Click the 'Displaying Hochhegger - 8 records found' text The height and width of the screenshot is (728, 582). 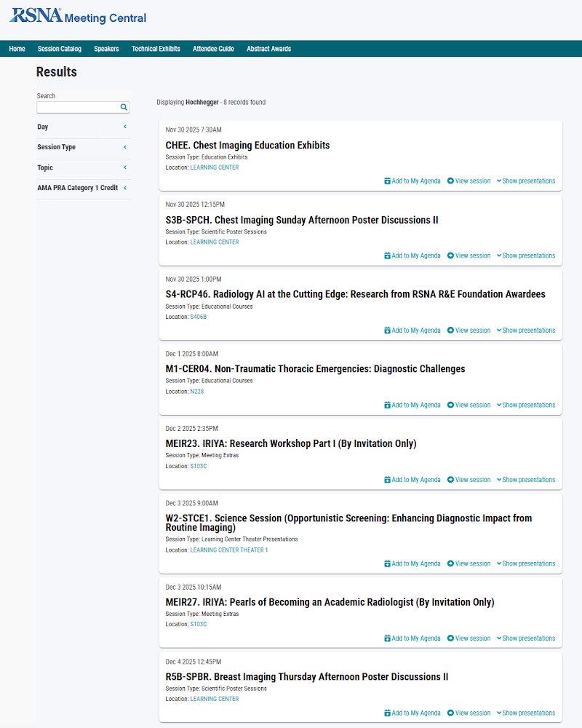pos(211,102)
